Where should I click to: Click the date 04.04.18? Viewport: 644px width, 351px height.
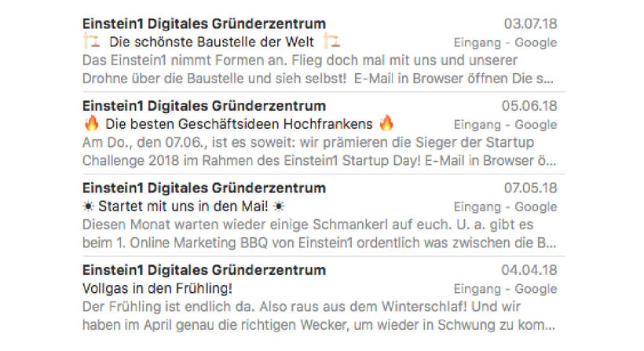coord(530,270)
